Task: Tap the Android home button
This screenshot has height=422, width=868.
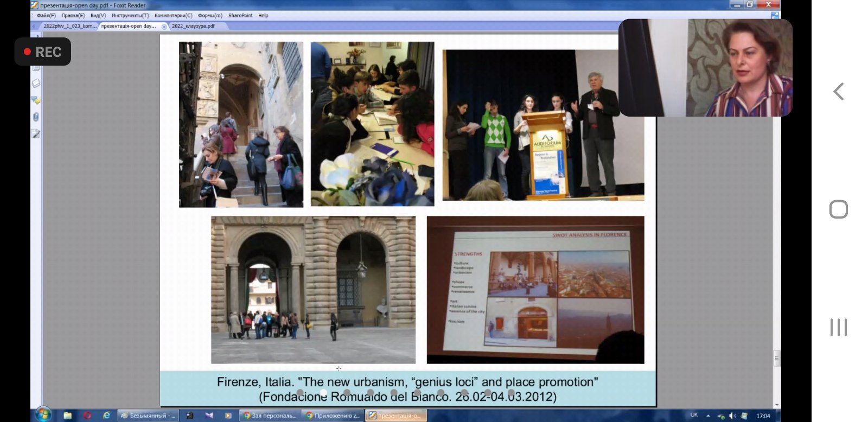Action: click(x=839, y=209)
